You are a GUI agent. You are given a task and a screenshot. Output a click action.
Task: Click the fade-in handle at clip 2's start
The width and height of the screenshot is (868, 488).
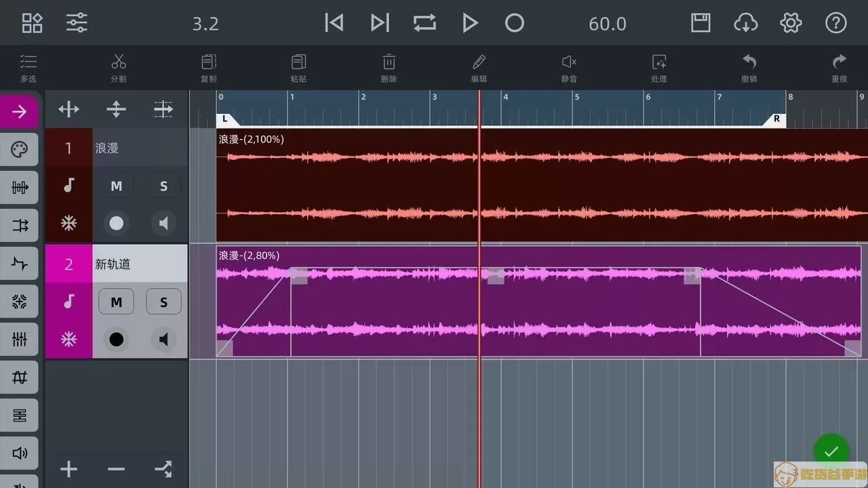tap(224, 348)
